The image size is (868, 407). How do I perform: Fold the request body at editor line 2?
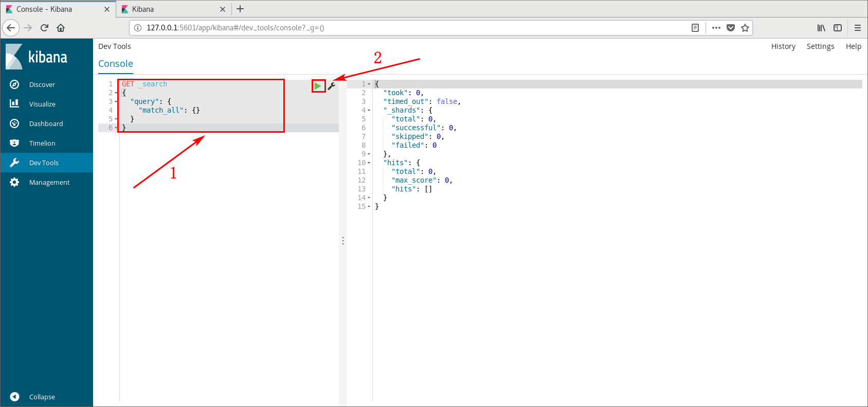click(116, 93)
